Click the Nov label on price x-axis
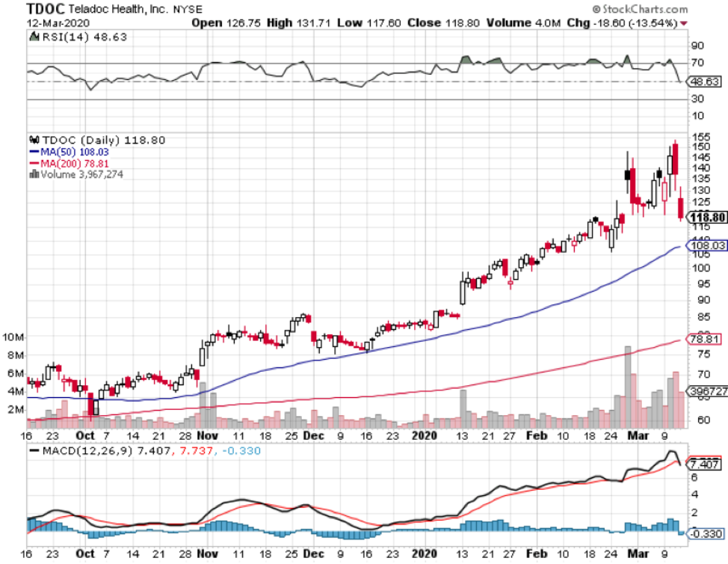 207,436
